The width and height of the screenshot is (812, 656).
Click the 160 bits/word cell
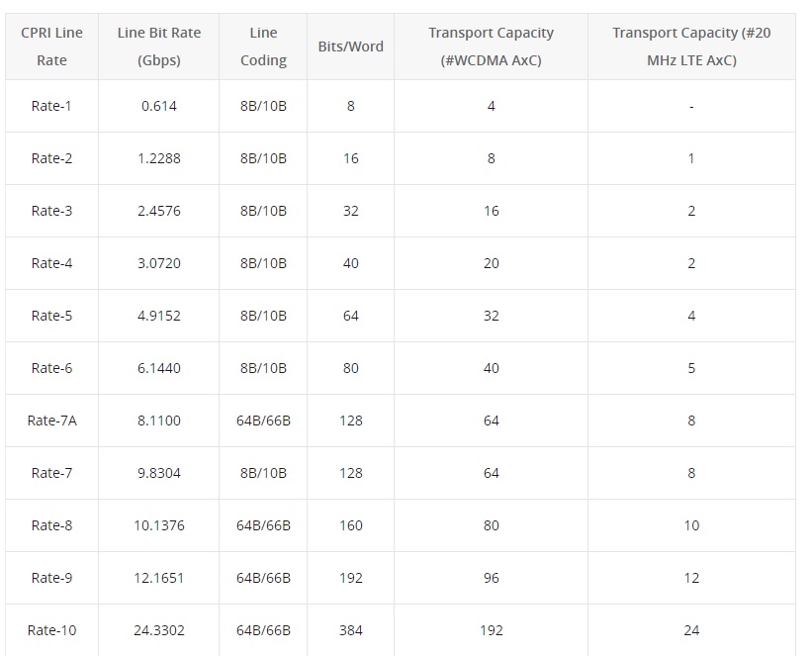click(x=350, y=525)
